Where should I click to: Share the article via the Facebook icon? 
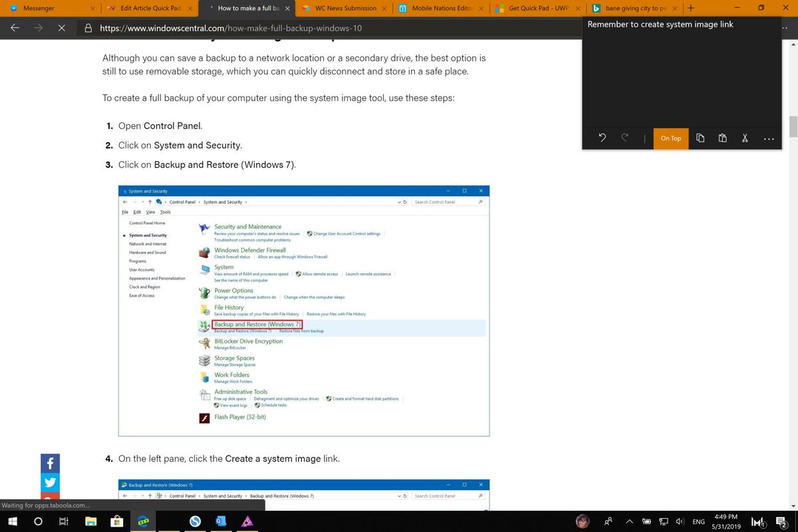click(50, 462)
